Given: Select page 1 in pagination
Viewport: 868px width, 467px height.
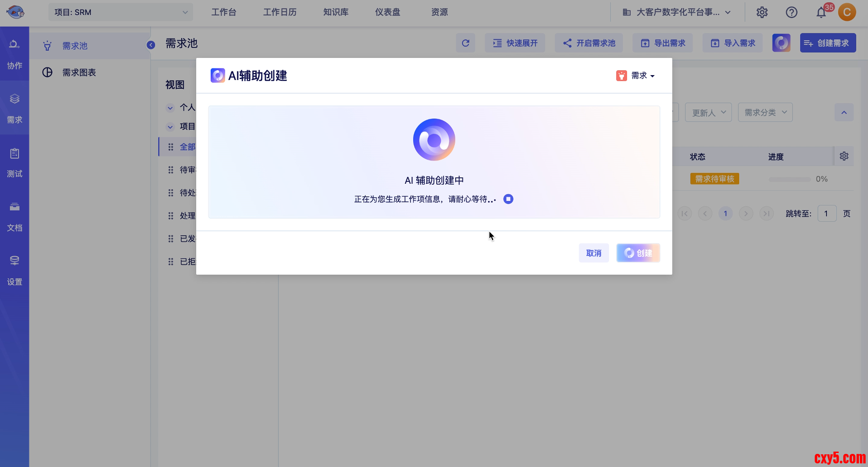Looking at the screenshot, I should coord(726,214).
